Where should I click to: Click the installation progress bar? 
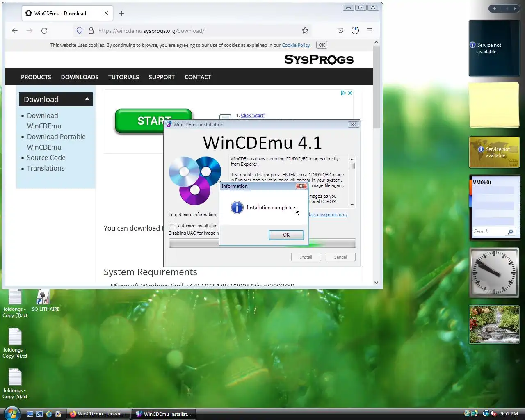[x=262, y=243]
